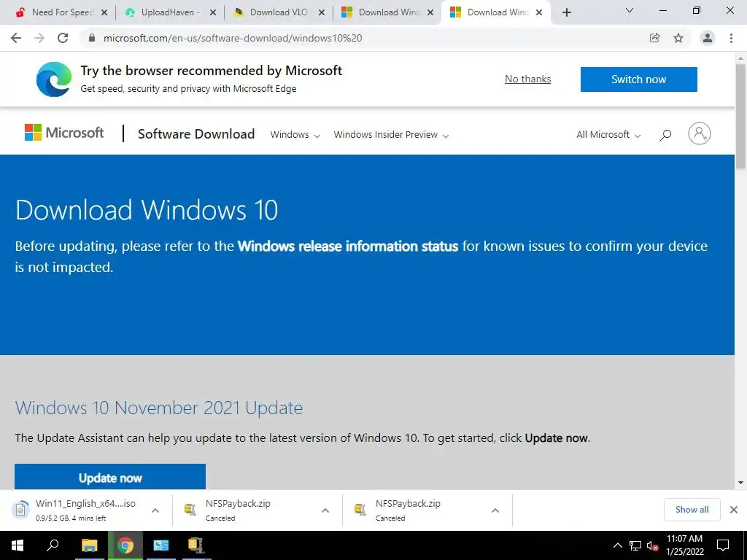
Task: Switch to the UploadHaven tab
Action: point(170,12)
